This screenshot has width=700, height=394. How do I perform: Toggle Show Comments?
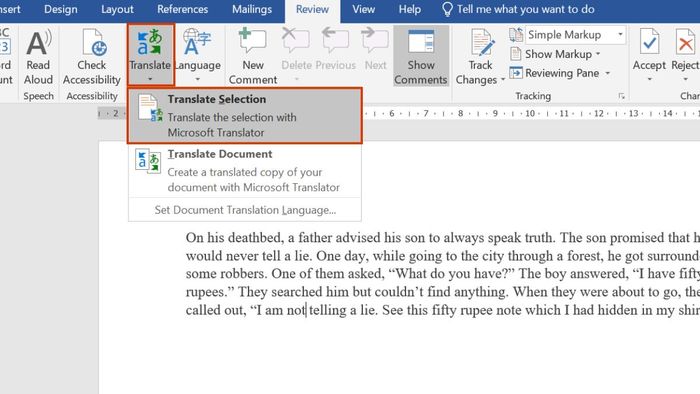click(x=421, y=56)
